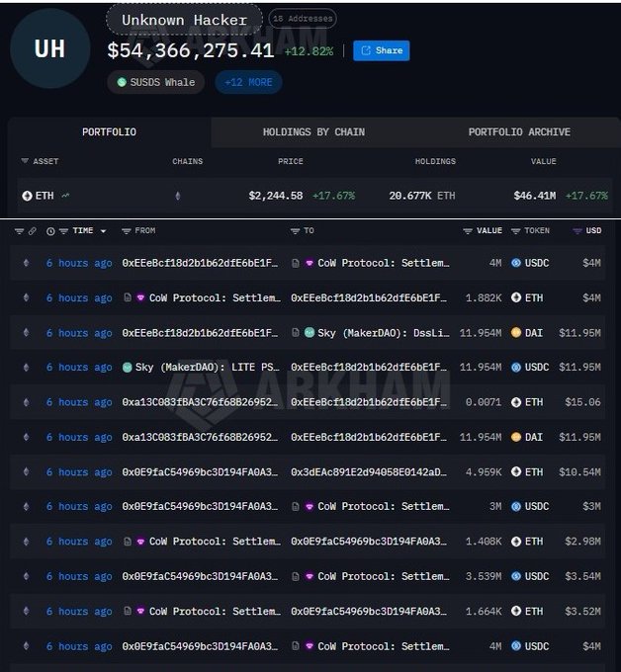Click the ETH token icon in the 1.882K row

pyautogui.click(x=516, y=297)
